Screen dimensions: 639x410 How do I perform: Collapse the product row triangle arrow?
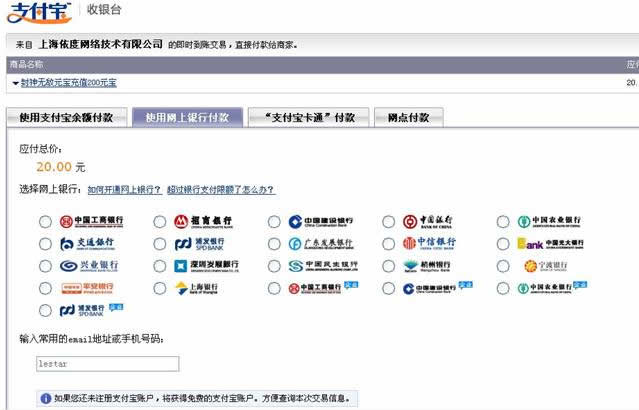pyautogui.click(x=15, y=83)
